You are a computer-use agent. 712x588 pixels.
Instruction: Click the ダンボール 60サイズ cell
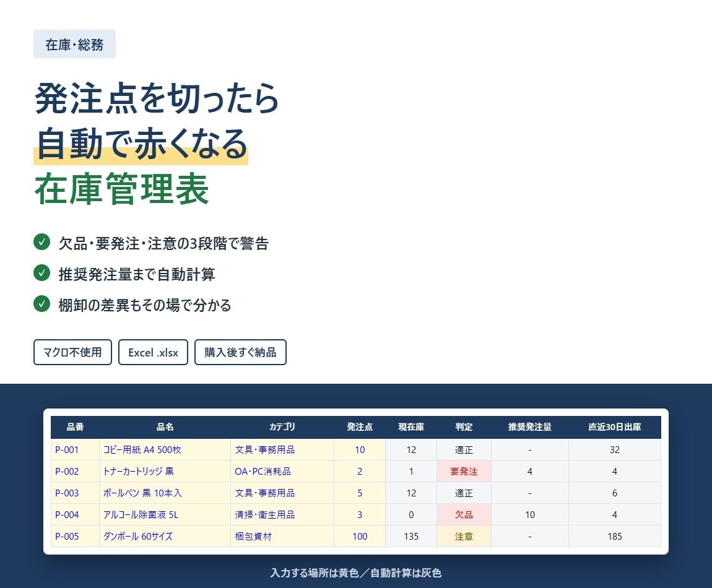[x=165, y=536]
